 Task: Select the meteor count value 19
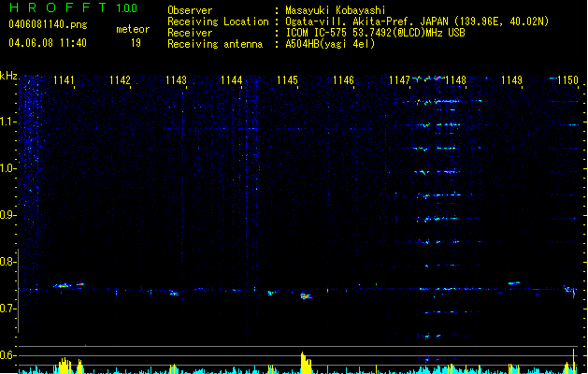pyautogui.click(x=136, y=43)
